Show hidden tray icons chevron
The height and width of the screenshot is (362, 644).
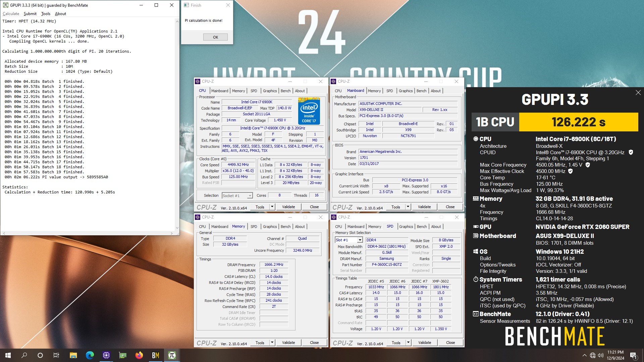coord(585,355)
